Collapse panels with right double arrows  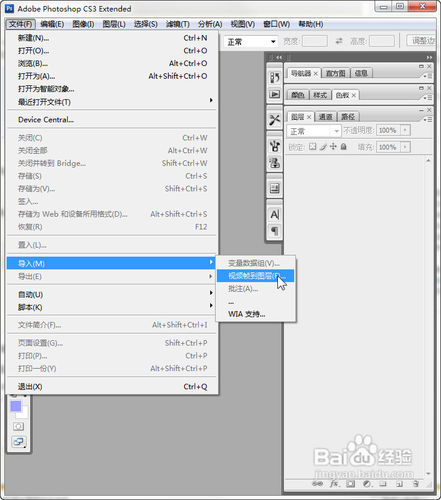429,57
